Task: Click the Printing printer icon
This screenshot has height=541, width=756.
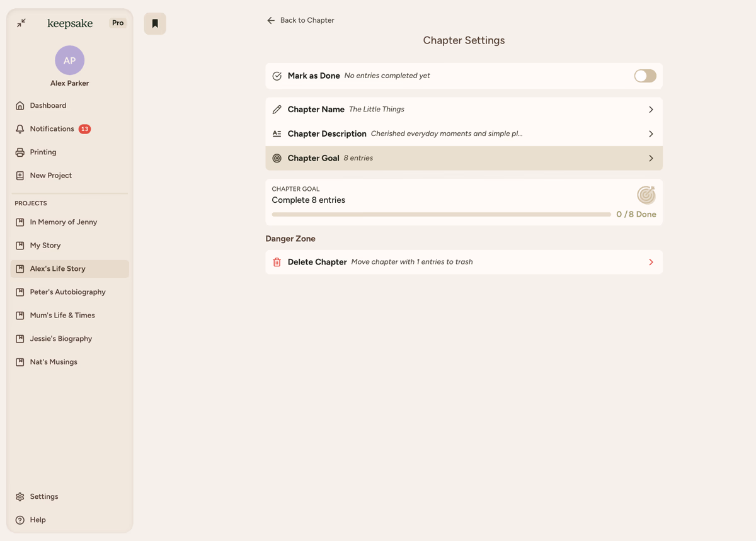Action: click(20, 152)
